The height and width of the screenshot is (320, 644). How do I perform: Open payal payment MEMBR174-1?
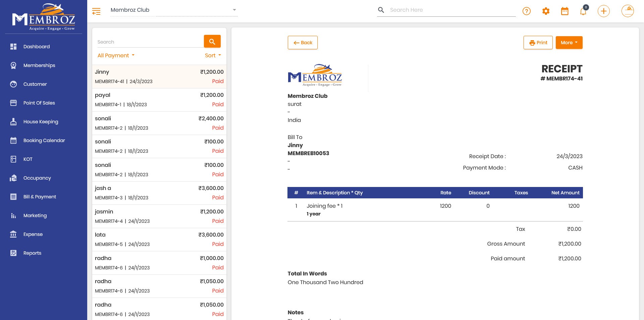tap(159, 100)
